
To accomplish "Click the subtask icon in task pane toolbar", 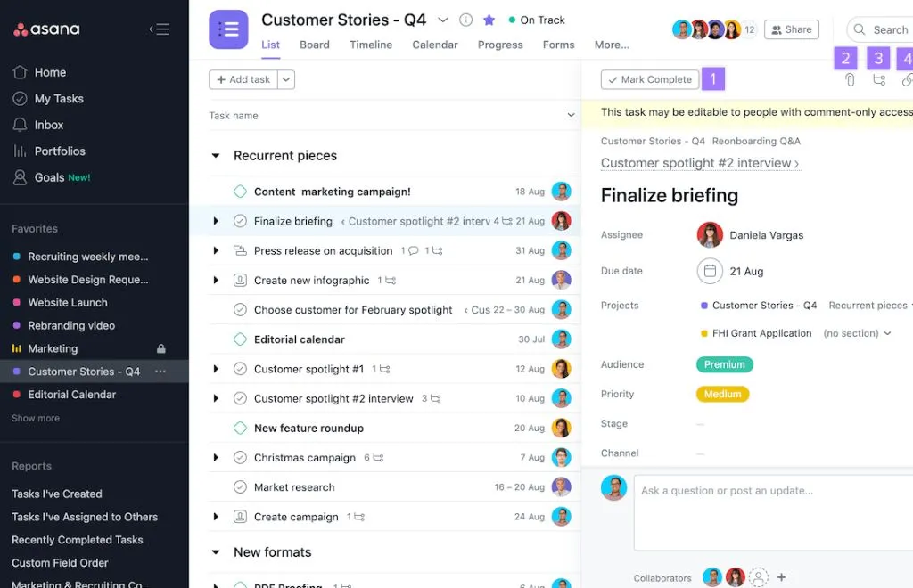I will click(879, 79).
